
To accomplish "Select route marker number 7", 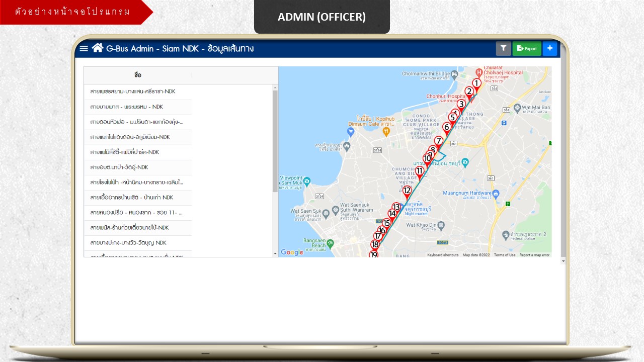I will [x=439, y=143].
